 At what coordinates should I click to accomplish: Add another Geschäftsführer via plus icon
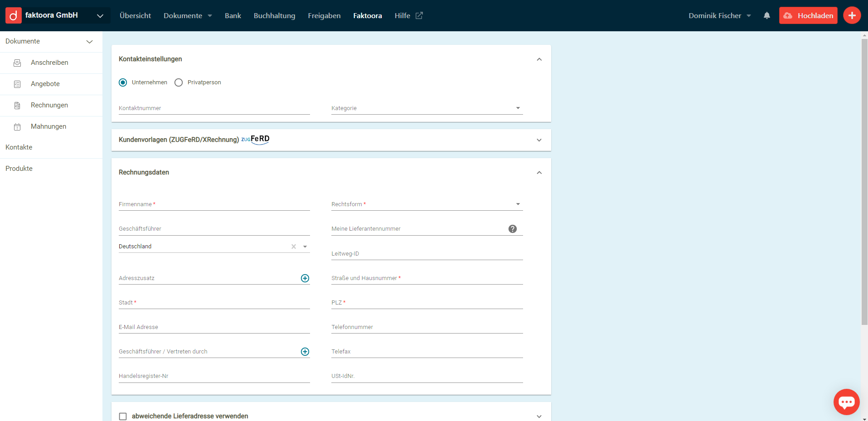coord(305,352)
